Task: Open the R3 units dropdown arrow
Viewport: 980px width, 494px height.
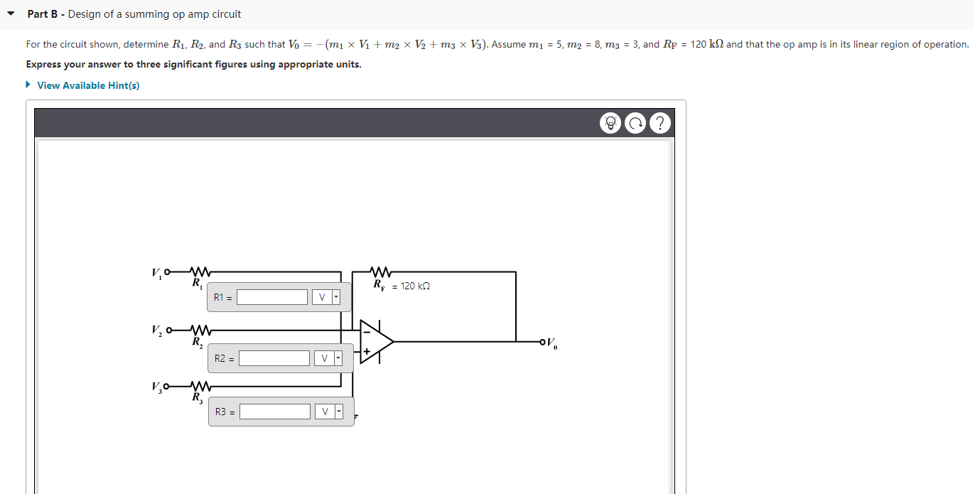Action: pyautogui.click(x=338, y=411)
